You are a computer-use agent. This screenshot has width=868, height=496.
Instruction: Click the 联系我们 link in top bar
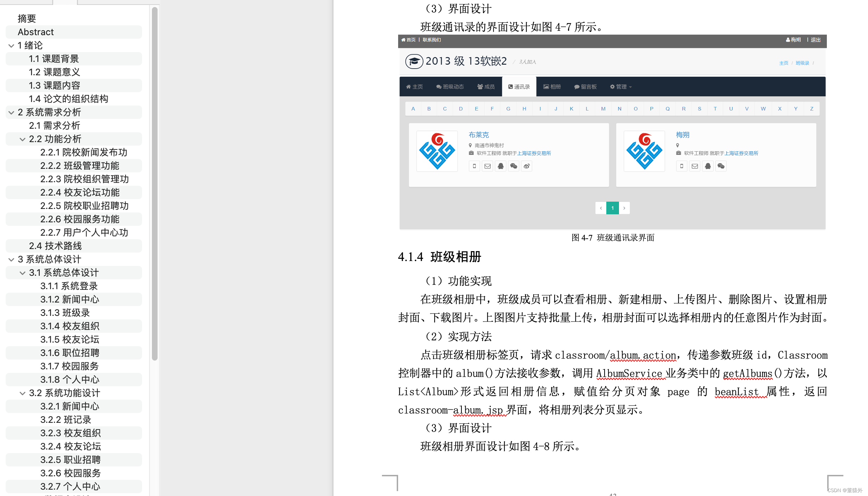pos(432,40)
